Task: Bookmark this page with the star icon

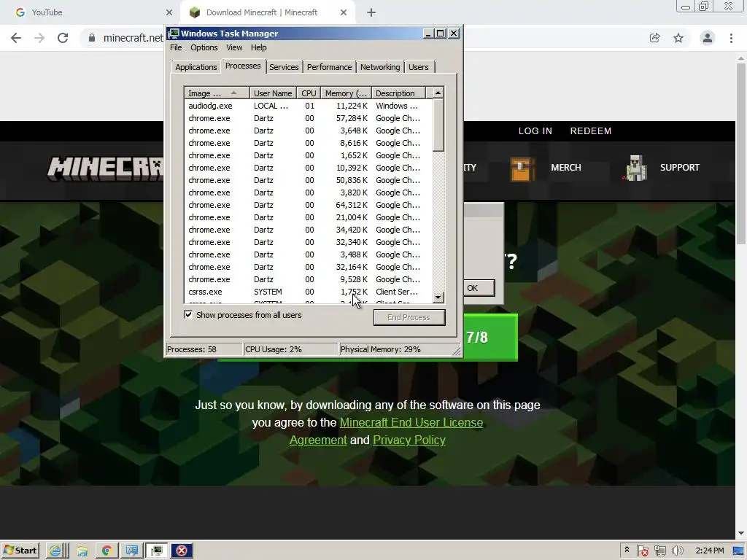Action: tap(678, 38)
